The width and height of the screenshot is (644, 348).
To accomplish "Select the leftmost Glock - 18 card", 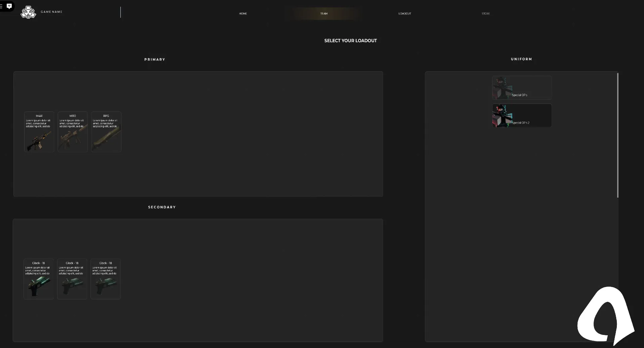I will (39, 279).
